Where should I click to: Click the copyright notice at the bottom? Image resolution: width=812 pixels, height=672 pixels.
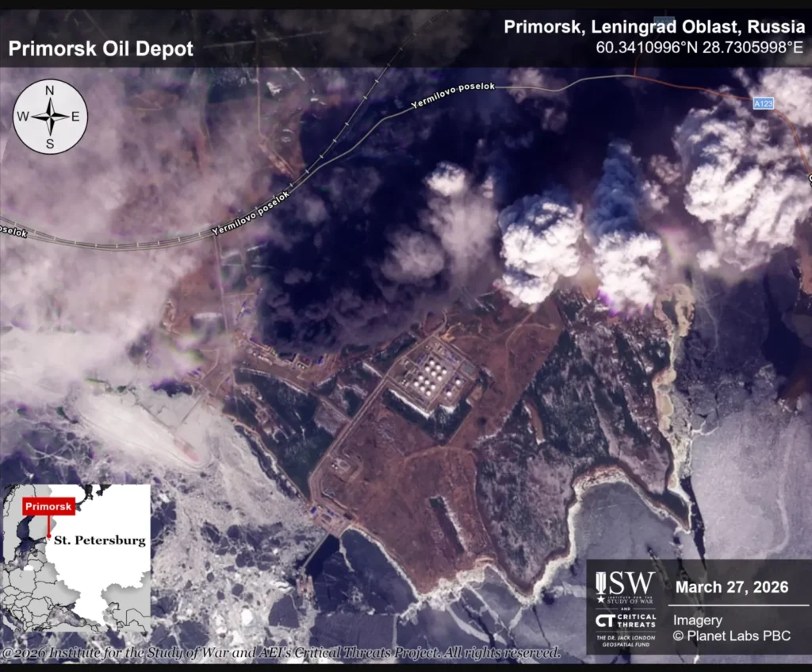(282, 653)
